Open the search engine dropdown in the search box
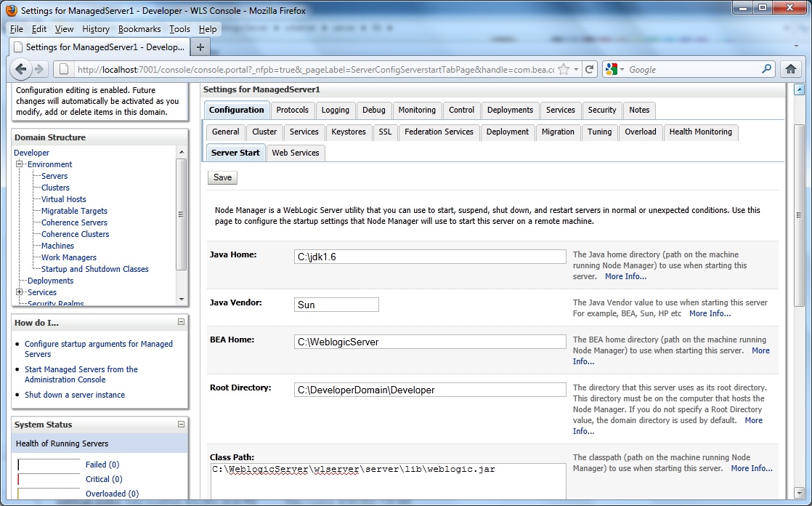812x506 pixels. pyautogui.click(x=622, y=69)
